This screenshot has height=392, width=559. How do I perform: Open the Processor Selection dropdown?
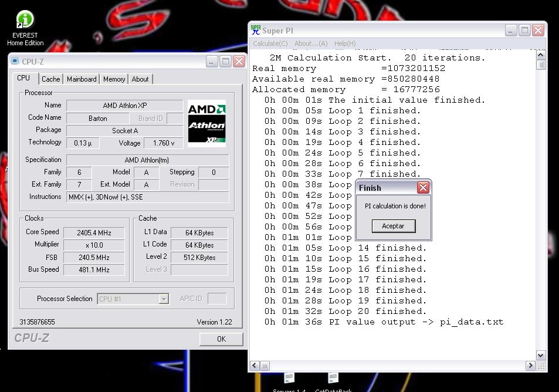[x=164, y=299]
